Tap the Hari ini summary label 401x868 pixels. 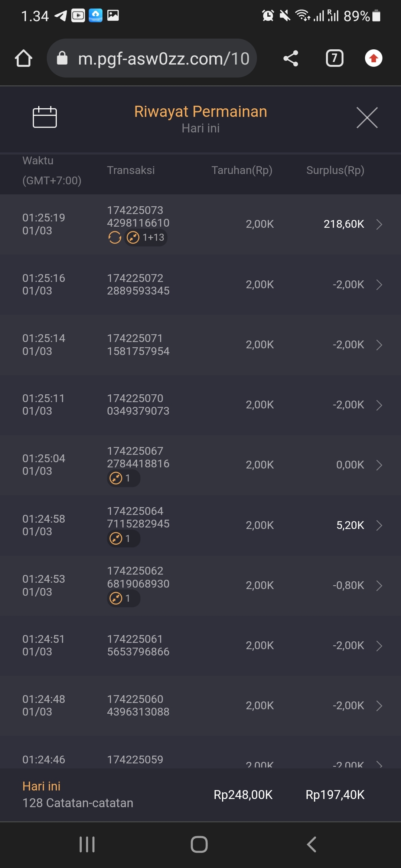(x=41, y=786)
